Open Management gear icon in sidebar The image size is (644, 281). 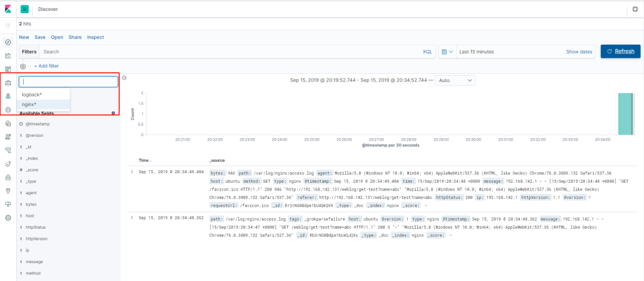[x=8, y=218]
